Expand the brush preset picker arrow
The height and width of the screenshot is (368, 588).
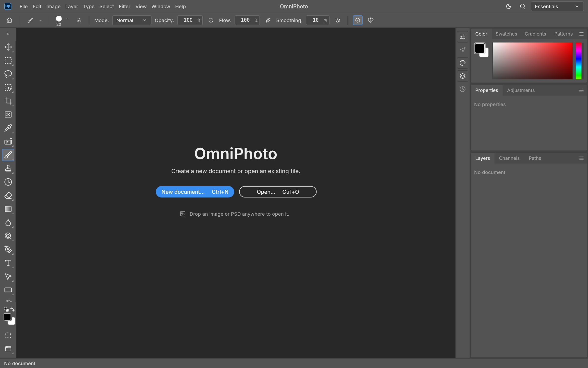click(67, 19)
